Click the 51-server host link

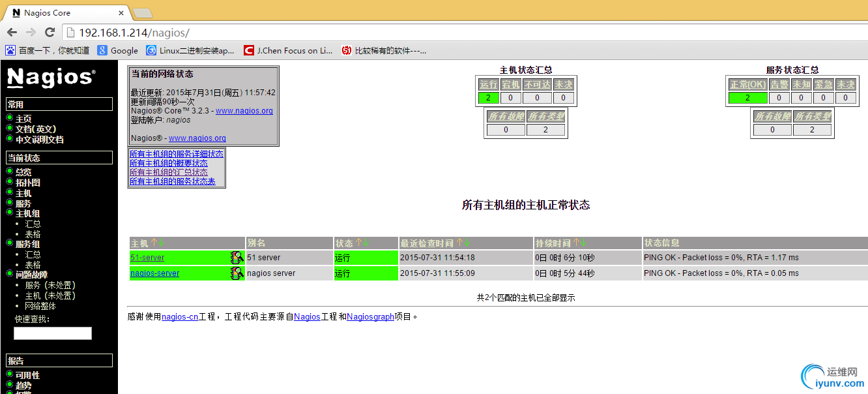coord(147,258)
